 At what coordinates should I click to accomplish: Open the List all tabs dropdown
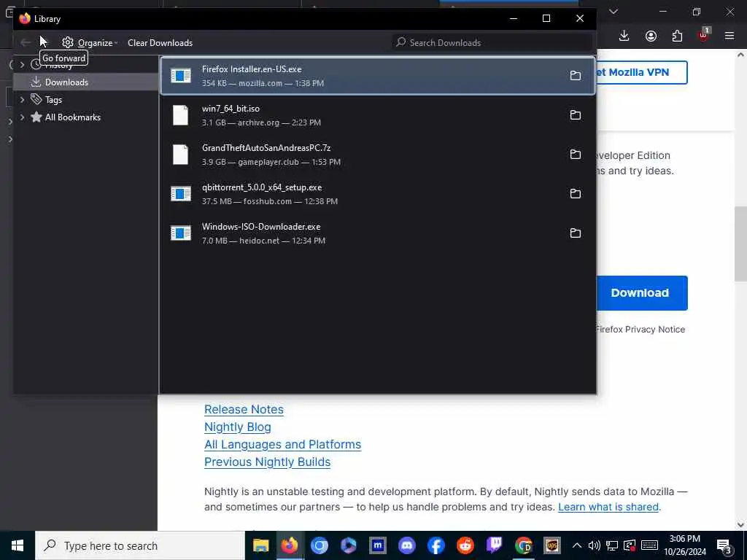(614, 12)
